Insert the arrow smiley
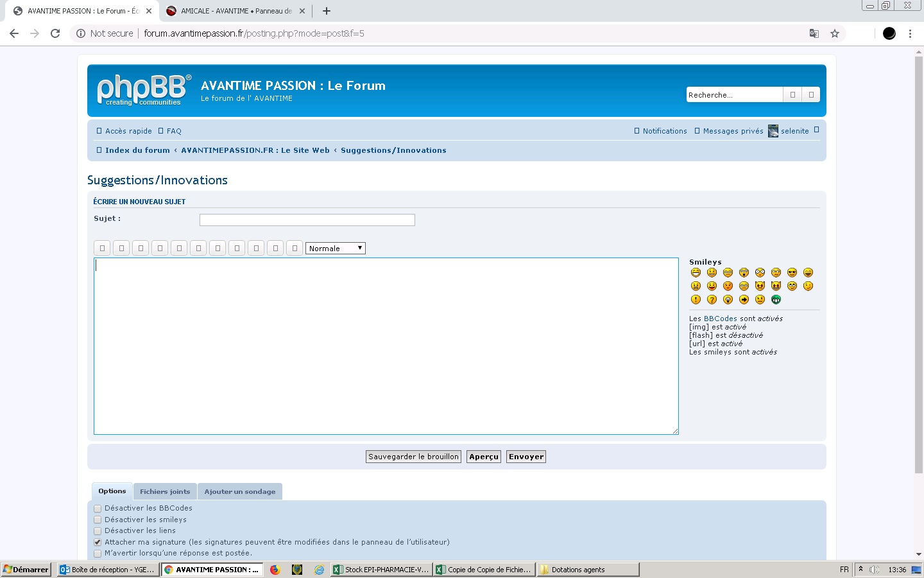Screen dimensions: 924x578 tap(744, 299)
